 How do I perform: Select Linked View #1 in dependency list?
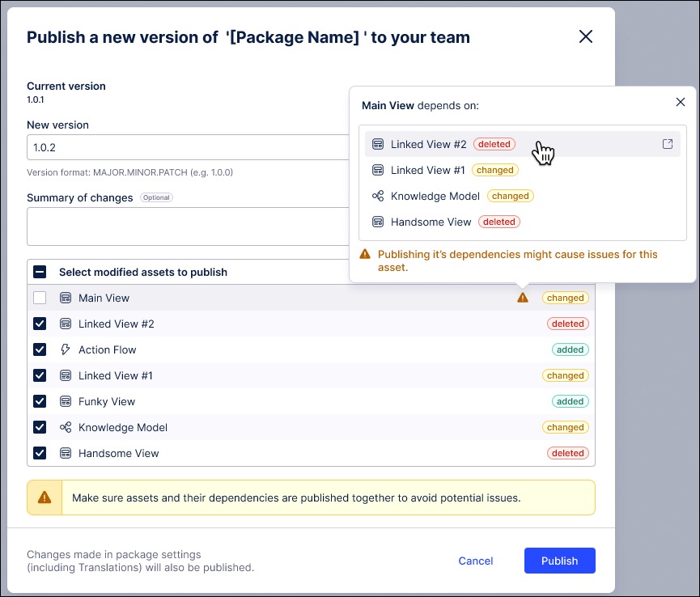point(429,170)
